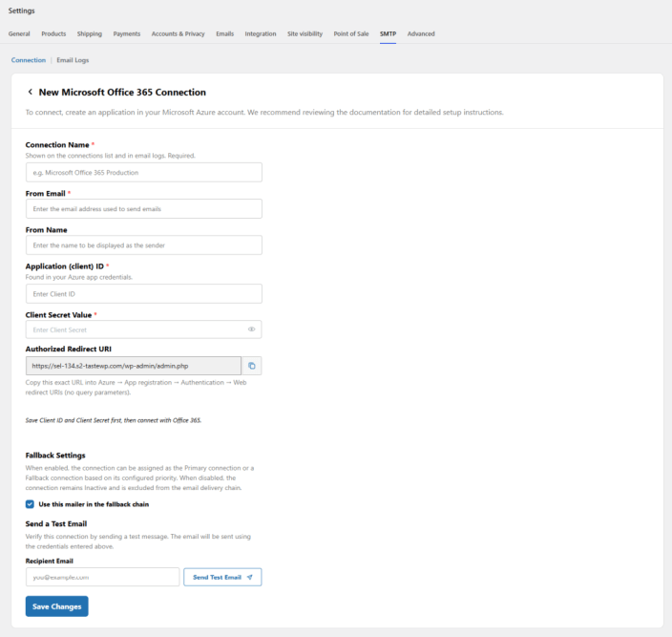The image size is (672, 637).
Task: Select the SMTP tab
Action: [388, 33]
